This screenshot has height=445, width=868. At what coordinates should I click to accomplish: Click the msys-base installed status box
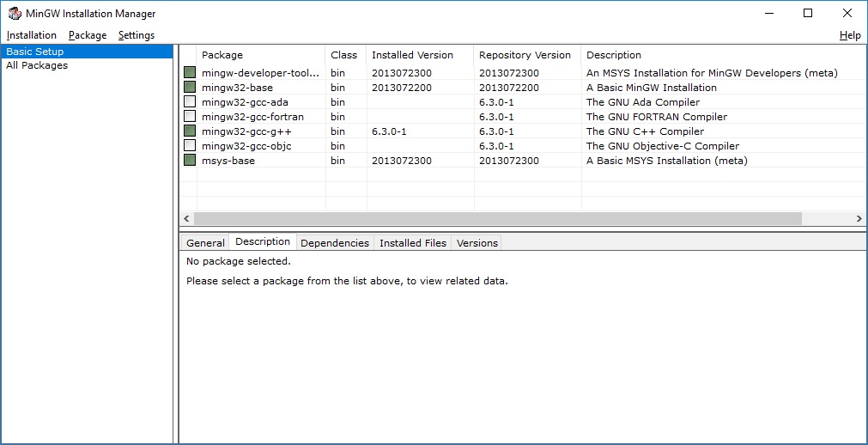tap(190, 160)
